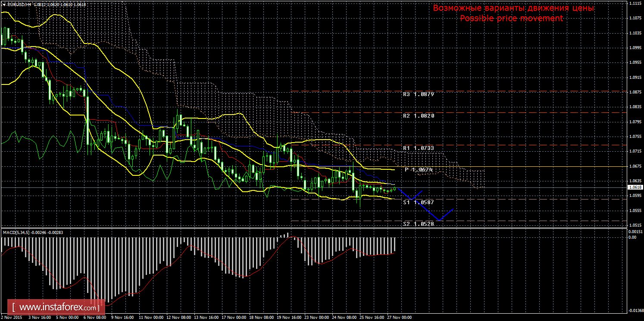The image size is (644, 321).
Task: Click the "27 Nov 00:00" time label
Action: [400, 318]
